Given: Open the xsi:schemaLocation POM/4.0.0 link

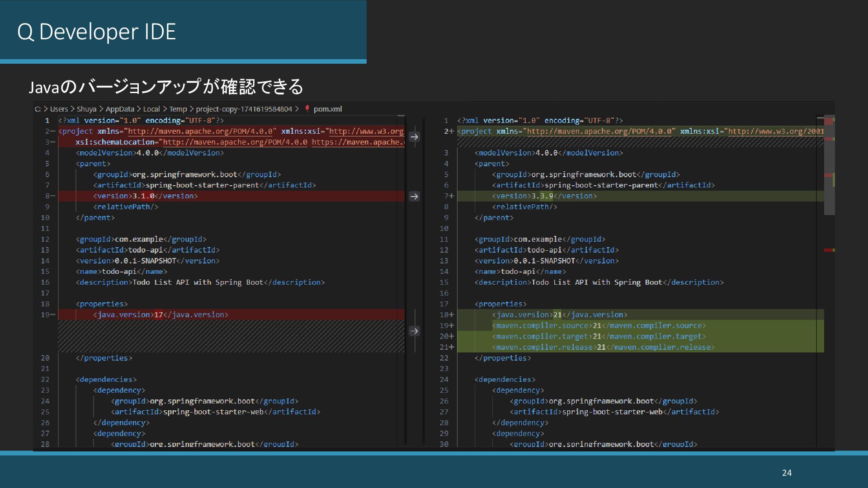Looking at the screenshot, I should pos(235,142).
